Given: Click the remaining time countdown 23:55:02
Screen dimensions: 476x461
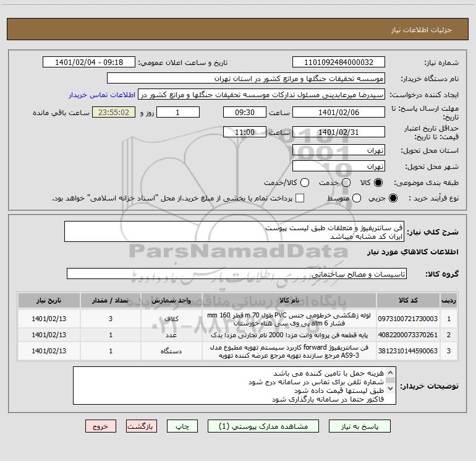Looking at the screenshot, I should pyautogui.click(x=114, y=112).
